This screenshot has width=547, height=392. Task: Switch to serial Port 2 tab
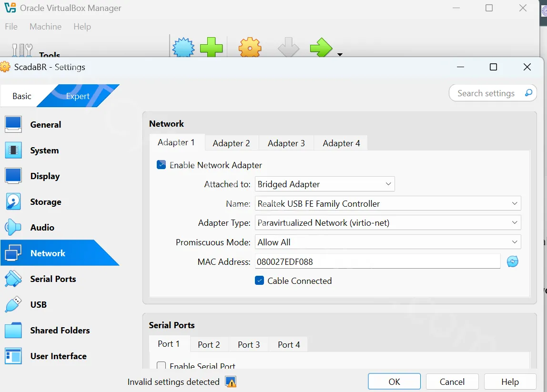tap(209, 344)
